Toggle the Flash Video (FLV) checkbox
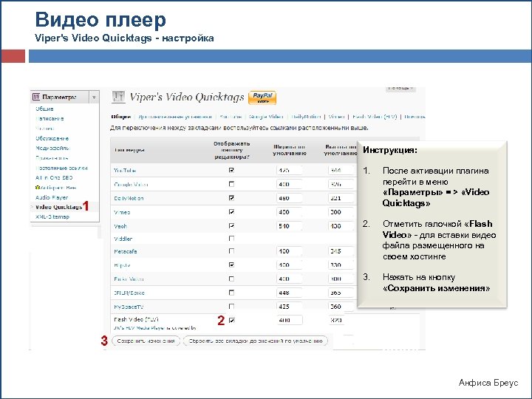 (x=231, y=320)
